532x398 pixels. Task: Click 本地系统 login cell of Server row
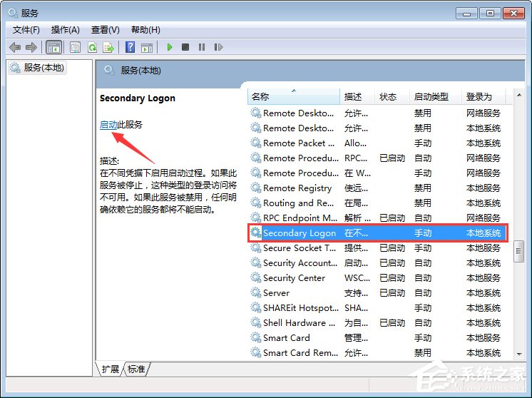[484, 293]
